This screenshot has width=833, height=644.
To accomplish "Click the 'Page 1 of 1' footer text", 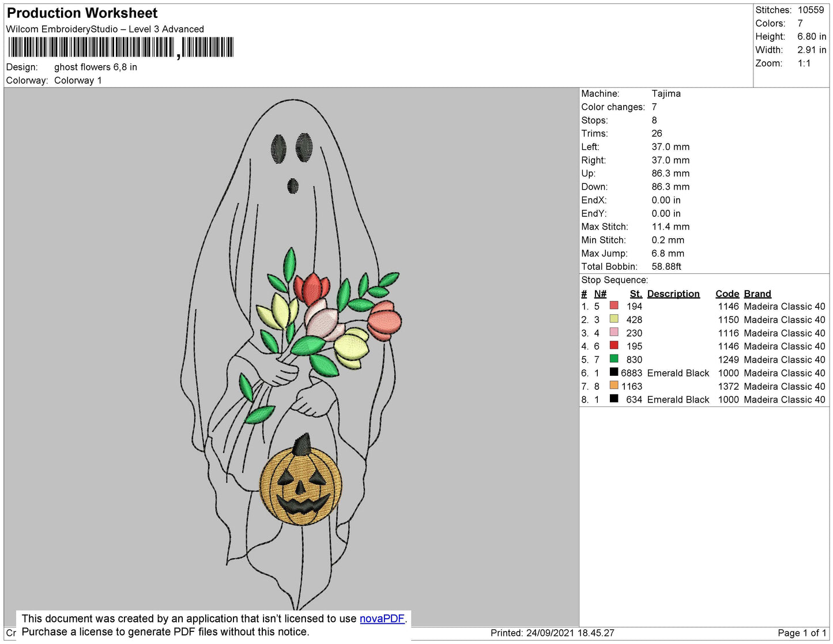I will [x=802, y=633].
